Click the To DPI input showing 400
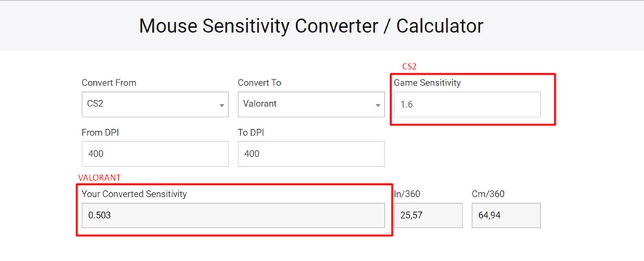This screenshot has width=644, height=261. [x=311, y=154]
